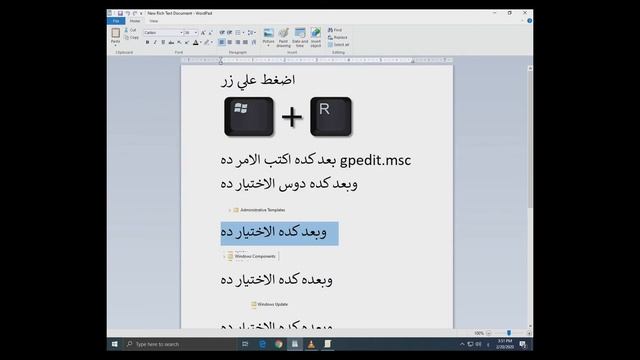Screen dimensions: 640x360
Task: Open Task View on the taskbar
Action: 245,344
